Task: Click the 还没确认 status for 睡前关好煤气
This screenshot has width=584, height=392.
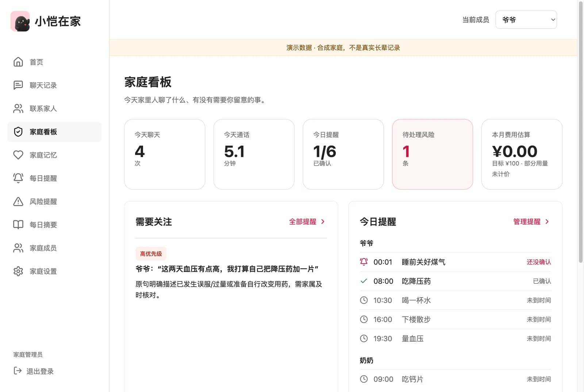Action: 539,262
